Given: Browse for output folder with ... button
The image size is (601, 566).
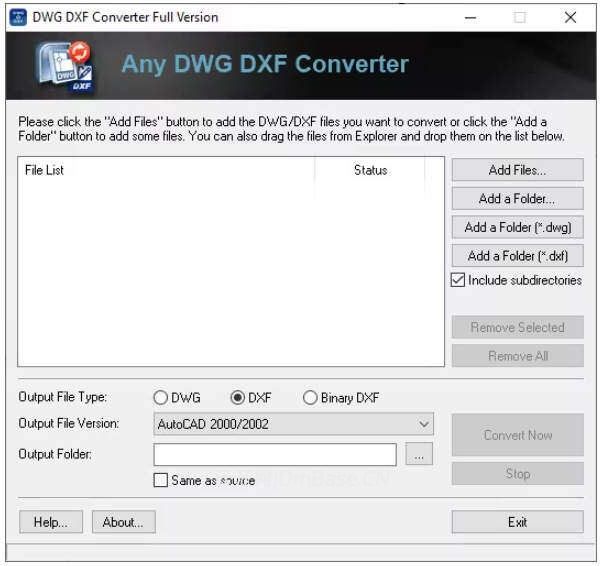Looking at the screenshot, I should click(x=419, y=454).
